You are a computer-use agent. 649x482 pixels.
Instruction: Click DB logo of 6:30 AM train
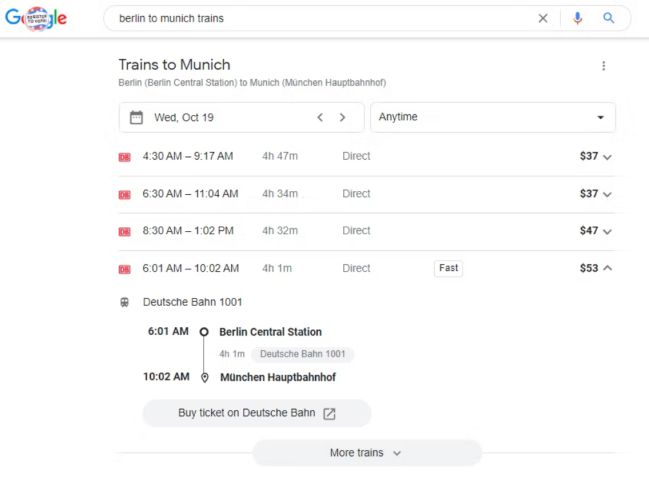tap(125, 194)
